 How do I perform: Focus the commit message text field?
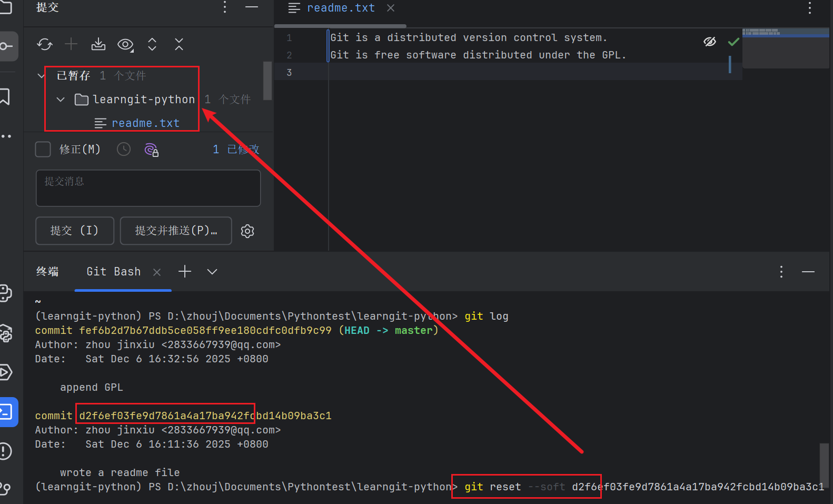[148, 188]
